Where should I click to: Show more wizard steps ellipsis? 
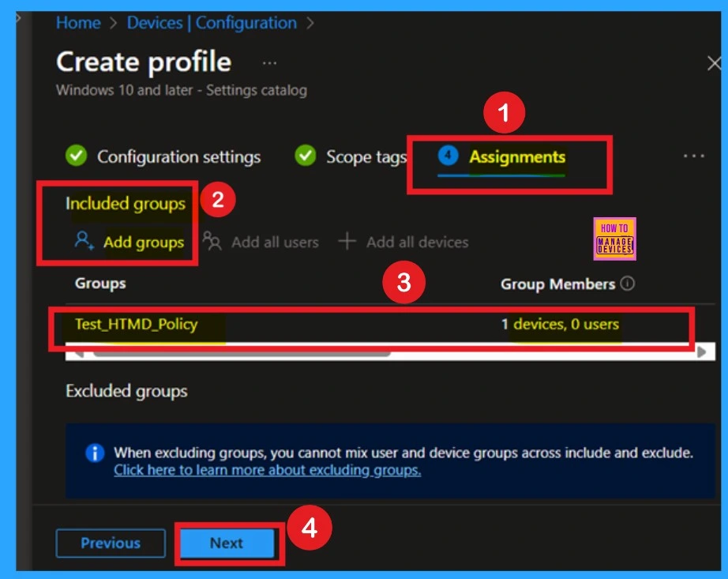click(x=693, y=156)
